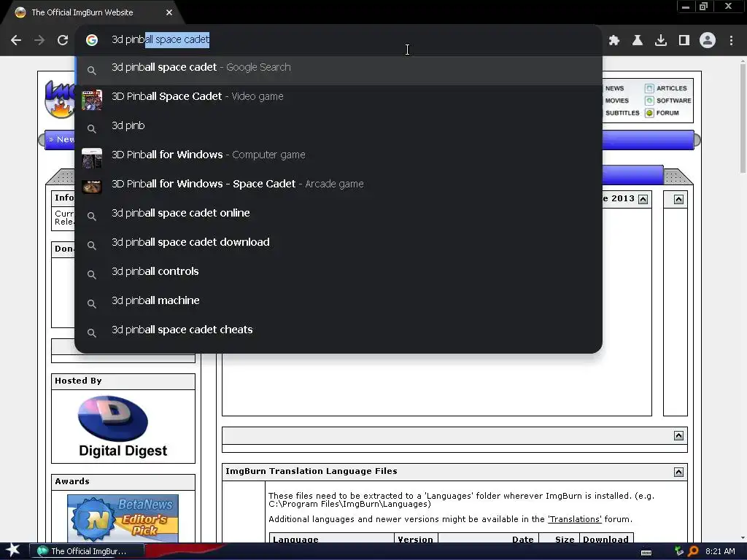Click the taskbar magnifier search icon
The height and width of the screenshot is (560, 747).
tap(693, 551)
